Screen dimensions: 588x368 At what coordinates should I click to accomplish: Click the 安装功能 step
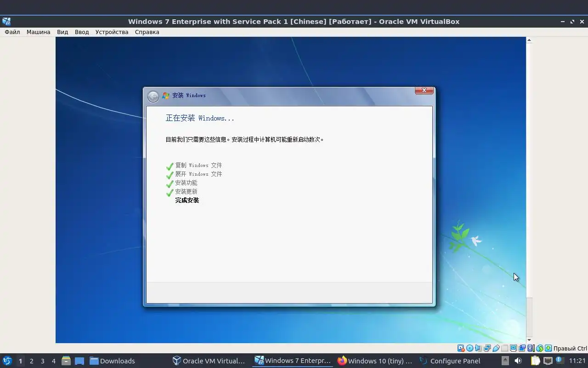click(x=186, y=183)
